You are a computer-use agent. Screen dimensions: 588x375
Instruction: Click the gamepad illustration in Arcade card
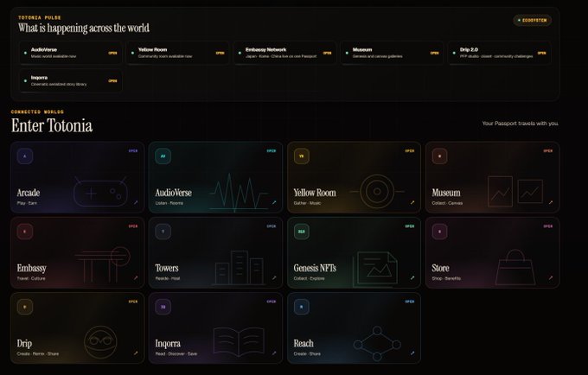(x=100, y=192)
